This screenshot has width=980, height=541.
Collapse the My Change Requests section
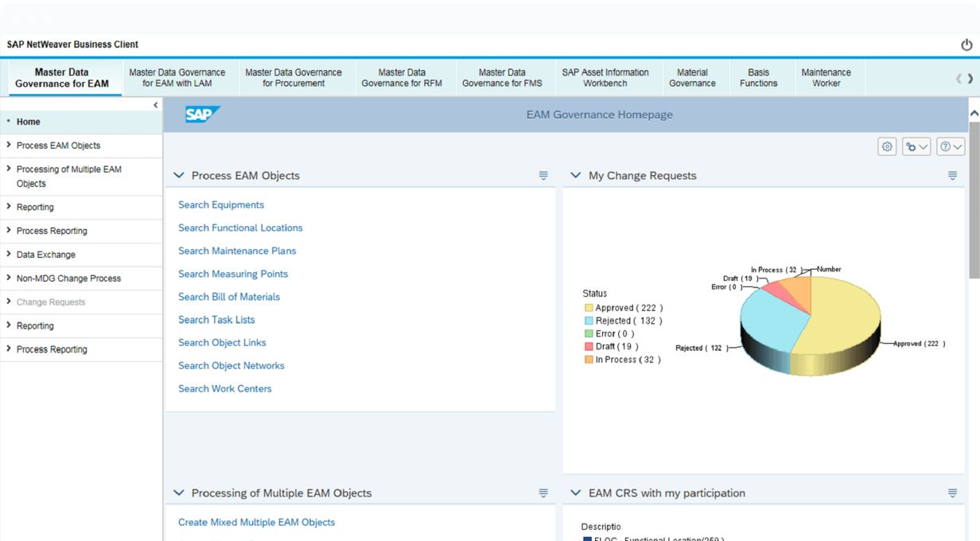click(x=576, y=176)
